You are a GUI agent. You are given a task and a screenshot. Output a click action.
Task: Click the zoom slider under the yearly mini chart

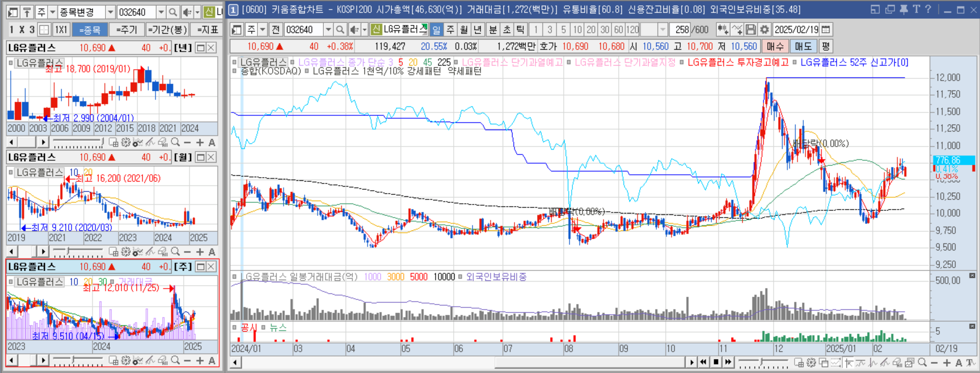78,143
